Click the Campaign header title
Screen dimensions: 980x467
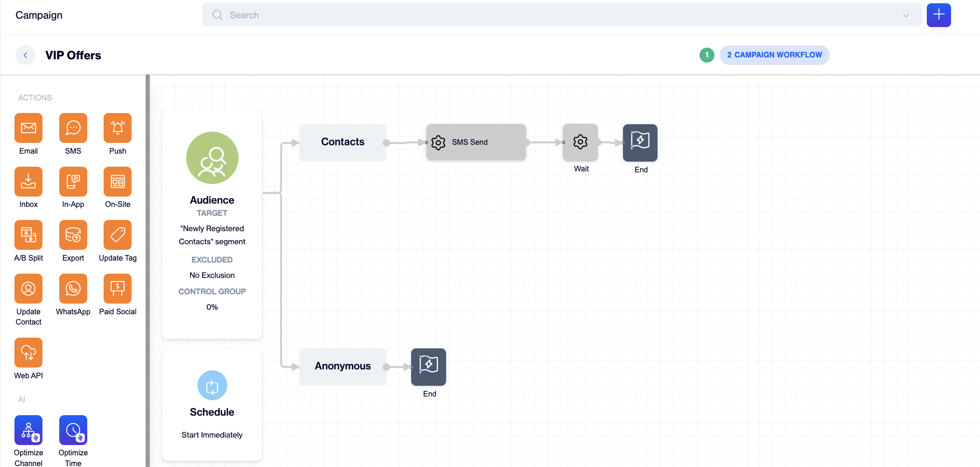39,15
